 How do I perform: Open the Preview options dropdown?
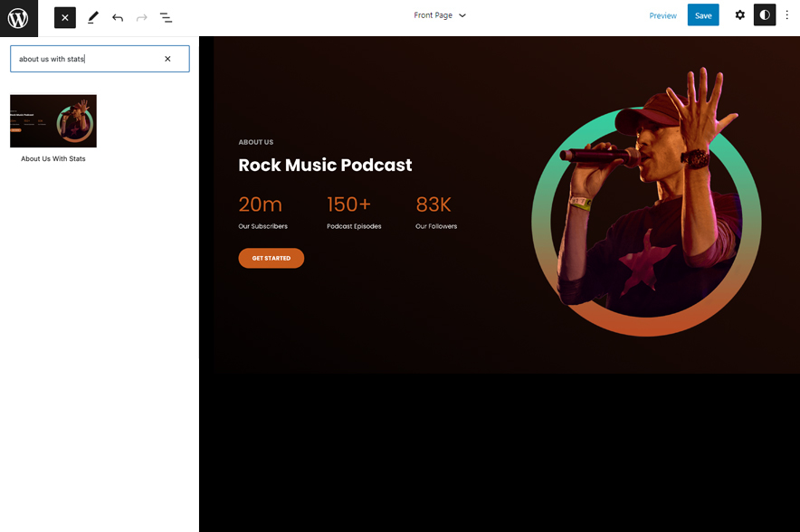coord(662,15)
